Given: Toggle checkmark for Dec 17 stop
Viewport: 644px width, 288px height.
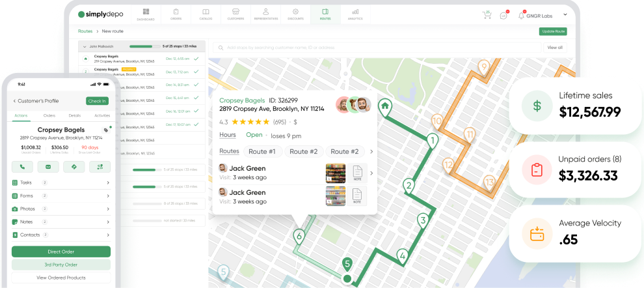Looking at the screenshot, I should [x=196, y=124].
